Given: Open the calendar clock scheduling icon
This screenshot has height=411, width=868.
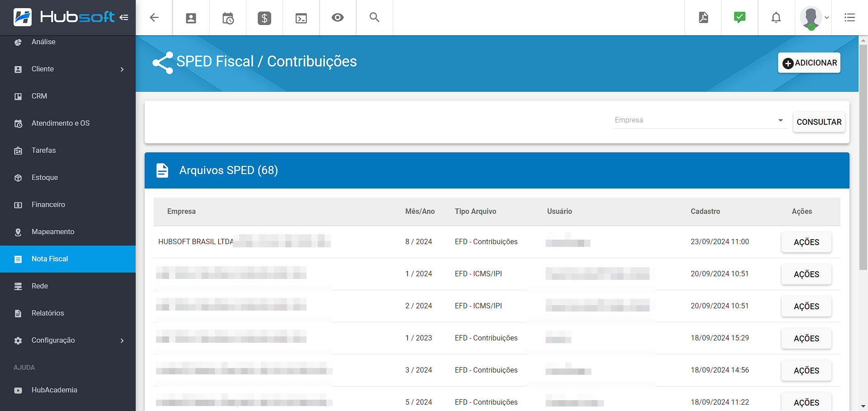Looking at the screenshot, I should (228, 18).
